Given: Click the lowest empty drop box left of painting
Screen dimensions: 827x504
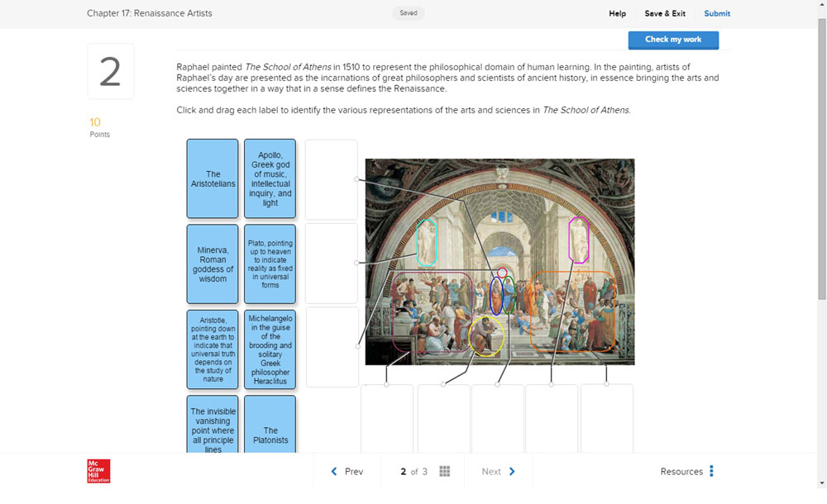Looking at the screenshot, I should pyautogui.click(x=332, y=347).
